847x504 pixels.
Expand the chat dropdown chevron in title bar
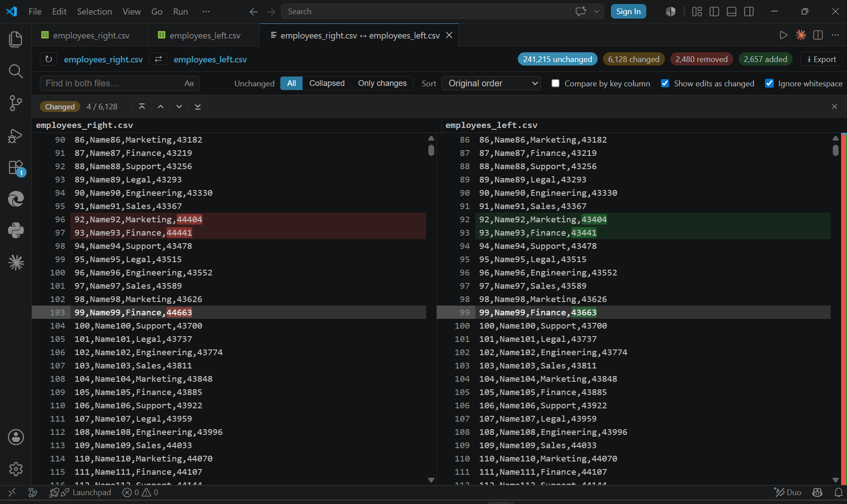(x=597, y=12)
